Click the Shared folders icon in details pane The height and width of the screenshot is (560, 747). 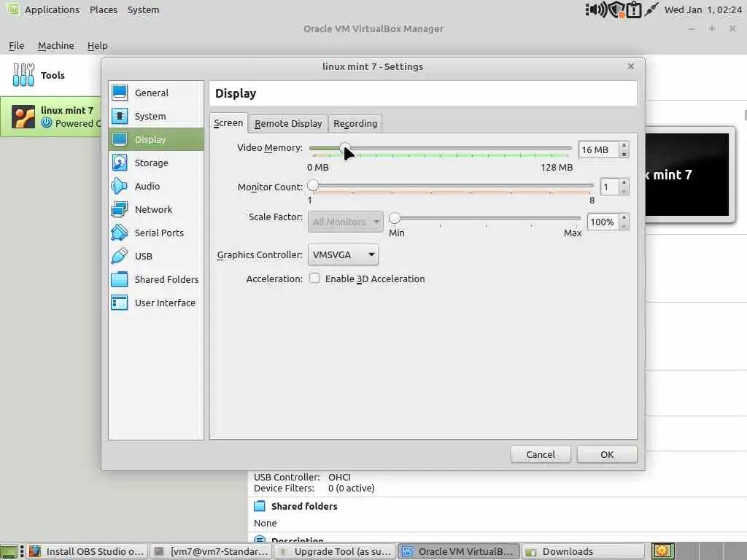pos(260,506)
